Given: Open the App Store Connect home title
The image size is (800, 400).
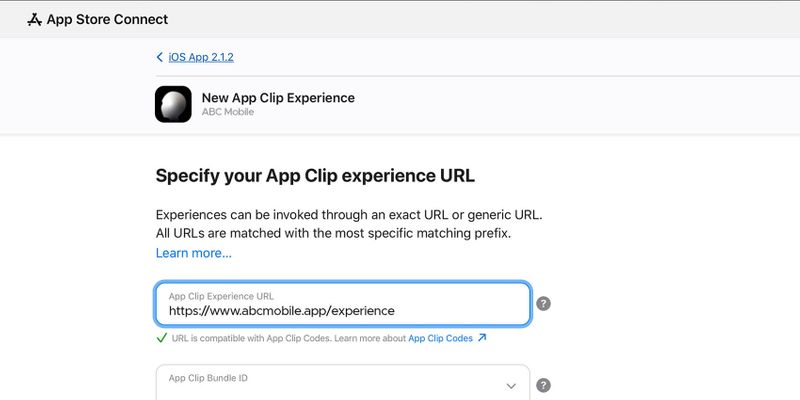Looking at the screenshot, I should pos(107,19).
